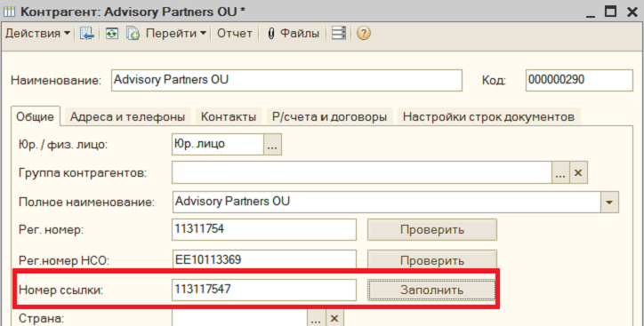Image resolution: width=644 pixels, height=326 pixels.
Task: Focus the Группа контрагентов field
Action: 361,172
